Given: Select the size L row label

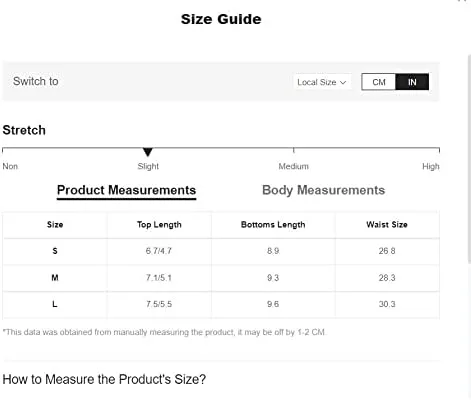Looking at the screenshot, I should tap(55, 304).
